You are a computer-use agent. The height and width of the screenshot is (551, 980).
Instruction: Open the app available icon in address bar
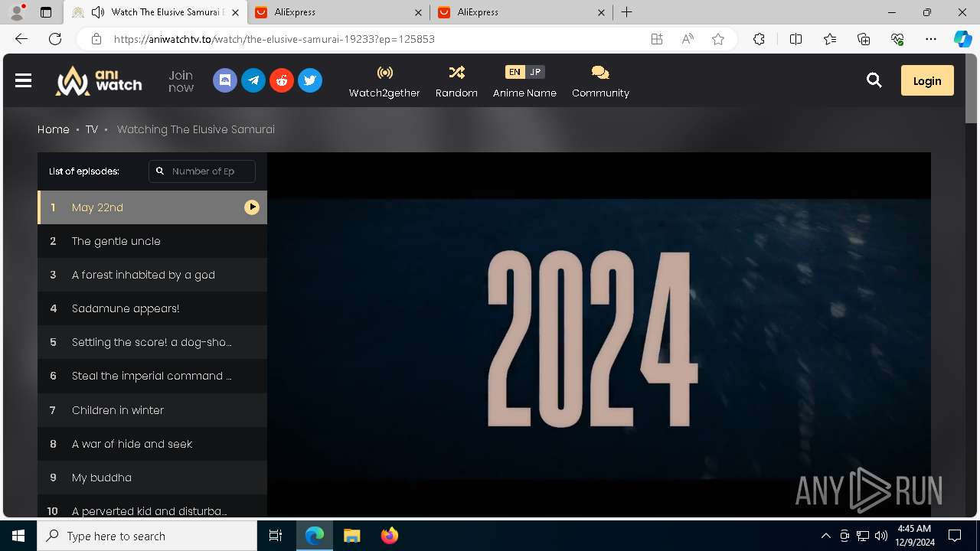tap(657, 39)
